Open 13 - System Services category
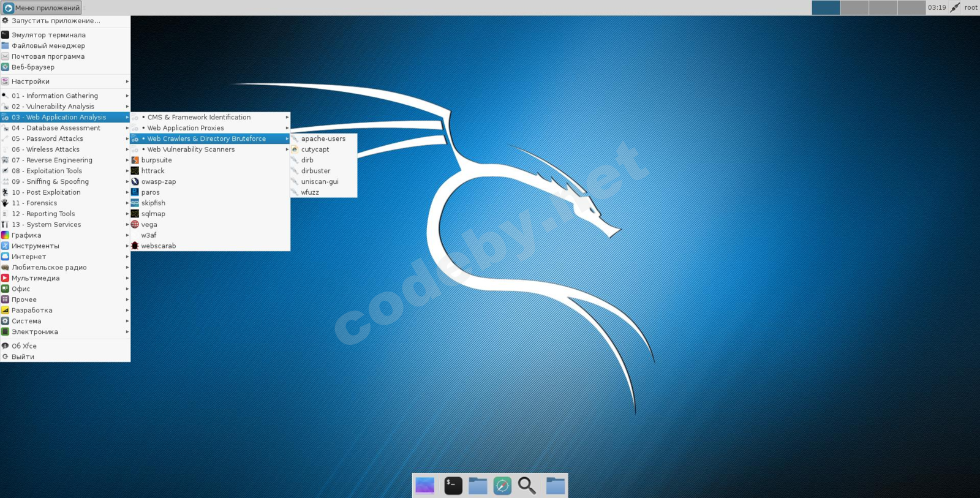Image resolution: width=980 pixels, height=498 pixels. click(65, 224)
